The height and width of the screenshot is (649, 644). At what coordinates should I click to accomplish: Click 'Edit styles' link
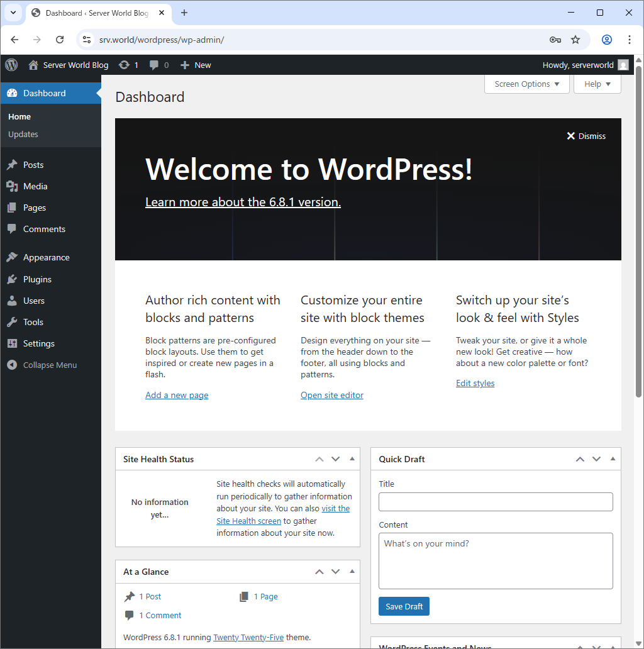coord(475,383)
